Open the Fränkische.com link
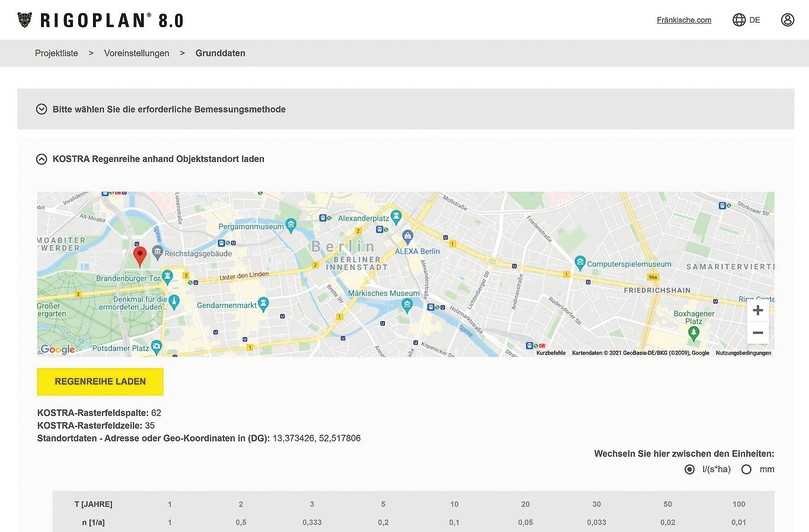This screenshot has height=532, width=809. [684, 20]
